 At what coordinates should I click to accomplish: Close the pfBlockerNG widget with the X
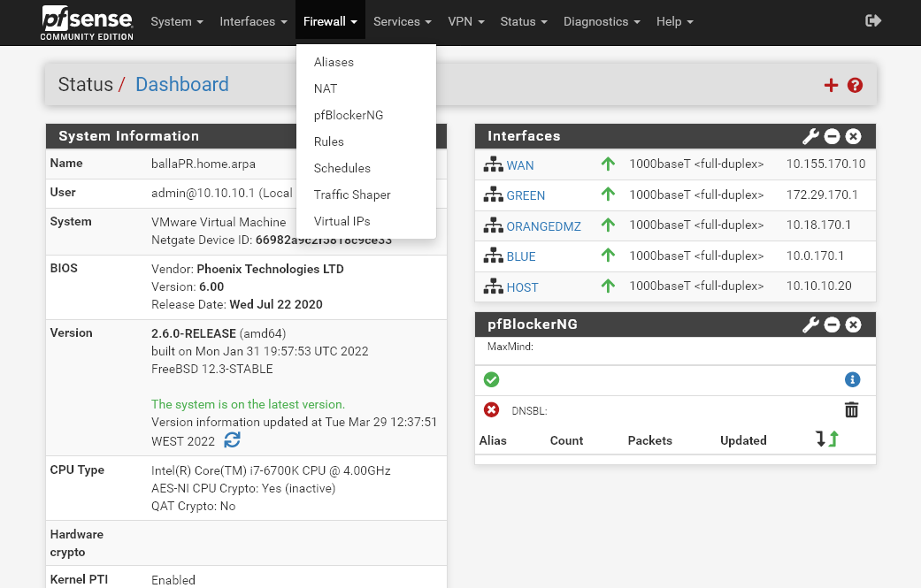(x=852, y=325)
